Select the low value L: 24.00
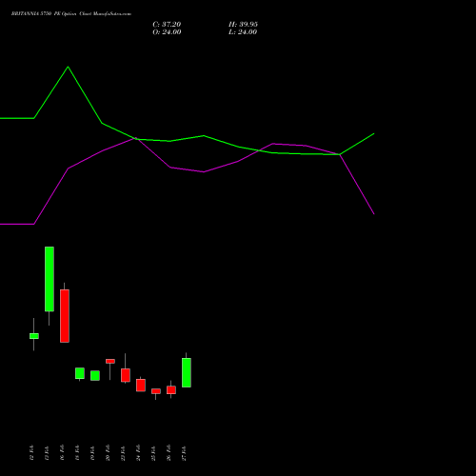This screenshot has height=476, width=476. pos(243,32)
